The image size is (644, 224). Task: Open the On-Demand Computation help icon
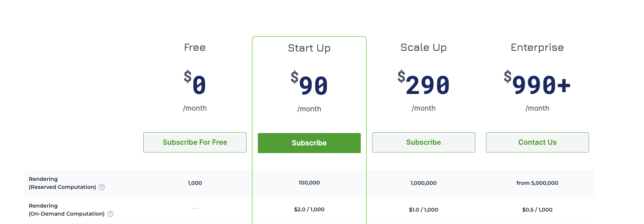point(110,214)
